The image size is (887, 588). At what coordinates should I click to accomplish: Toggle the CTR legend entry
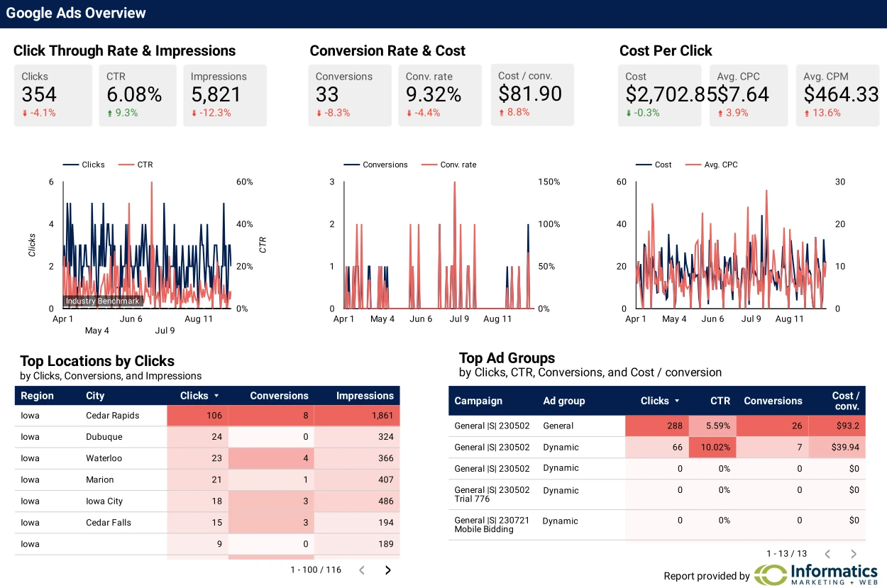click(x=136, y=165)
